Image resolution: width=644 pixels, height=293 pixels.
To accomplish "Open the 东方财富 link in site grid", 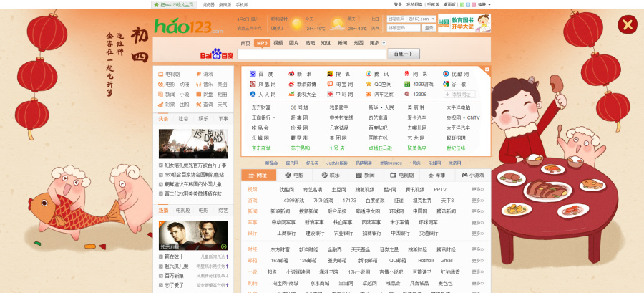I will (x=261, y=107).
